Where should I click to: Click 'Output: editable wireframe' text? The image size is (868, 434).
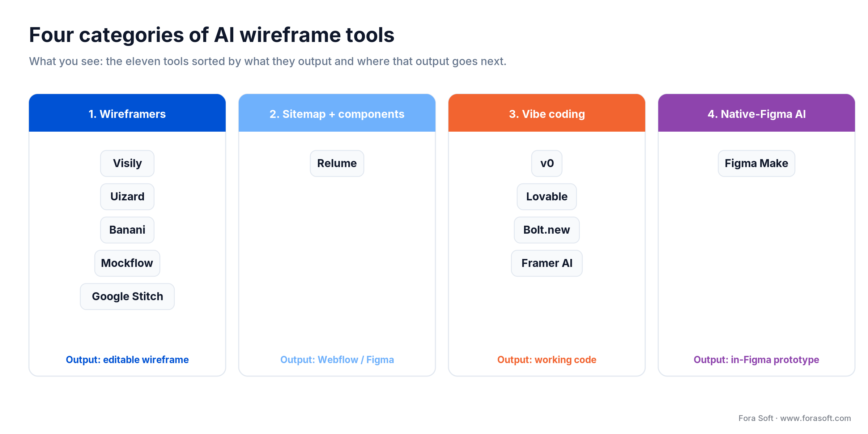127,360
